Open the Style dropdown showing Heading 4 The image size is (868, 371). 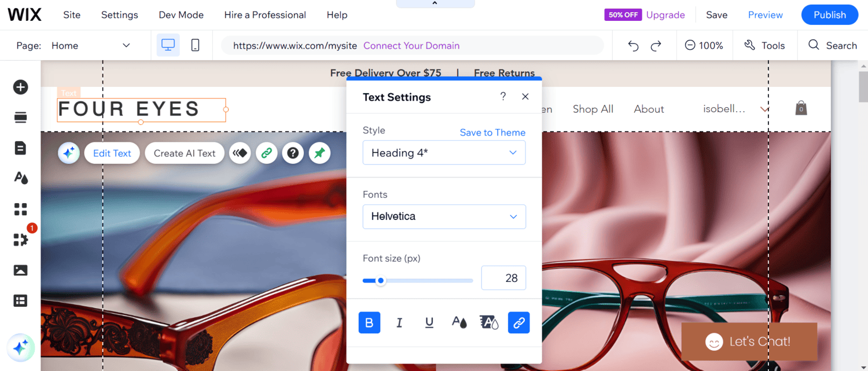point(444,152)
